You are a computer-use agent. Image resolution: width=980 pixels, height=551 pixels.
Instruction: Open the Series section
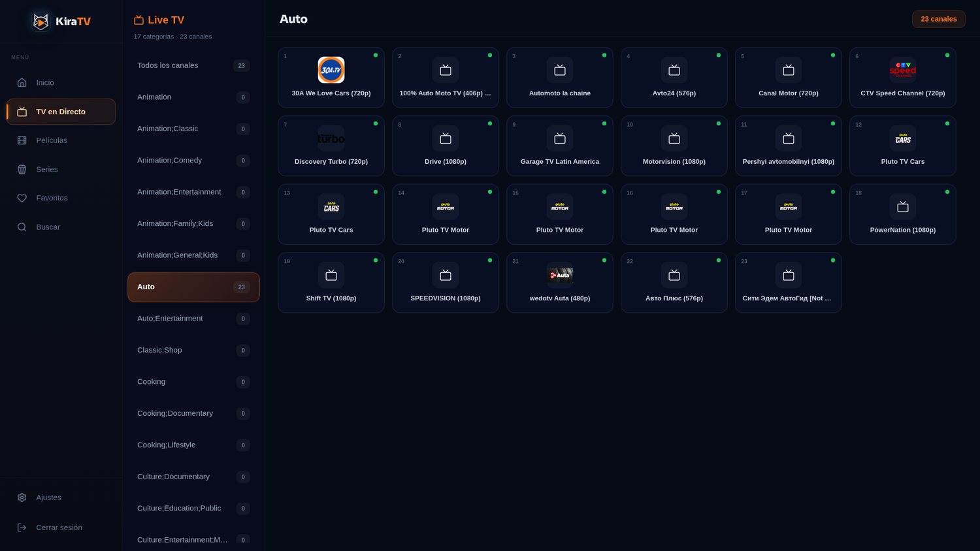click(61, 169)
